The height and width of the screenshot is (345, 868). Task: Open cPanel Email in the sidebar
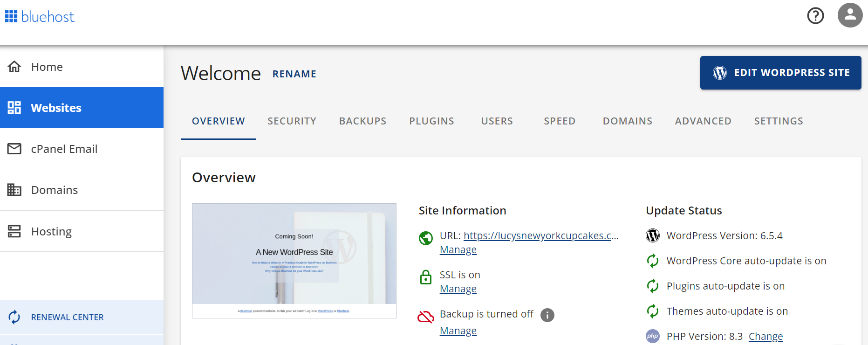point(82,149)
